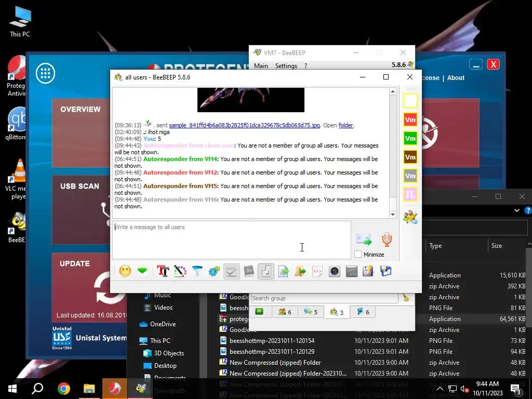This screenshot has height=399, width=532.
Task: Click the share folder icon with green arrow
Action: (300, 271)
